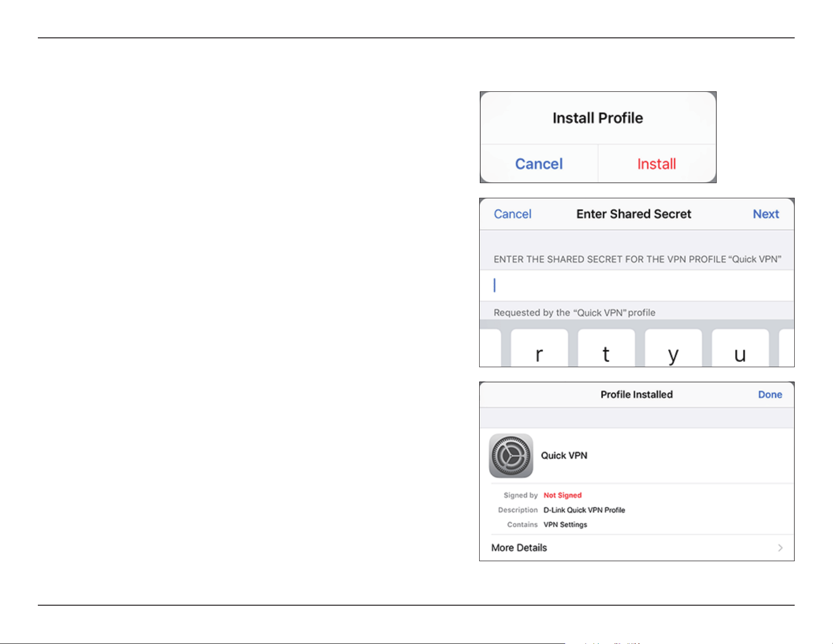Click the Install Profile dialog title

(x=598, y=118)
